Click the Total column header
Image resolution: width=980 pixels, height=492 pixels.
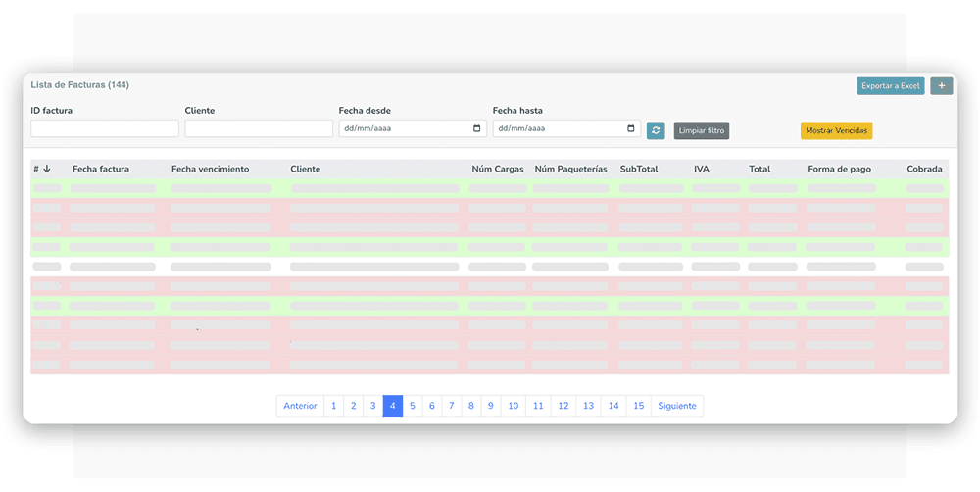(759, 169)
